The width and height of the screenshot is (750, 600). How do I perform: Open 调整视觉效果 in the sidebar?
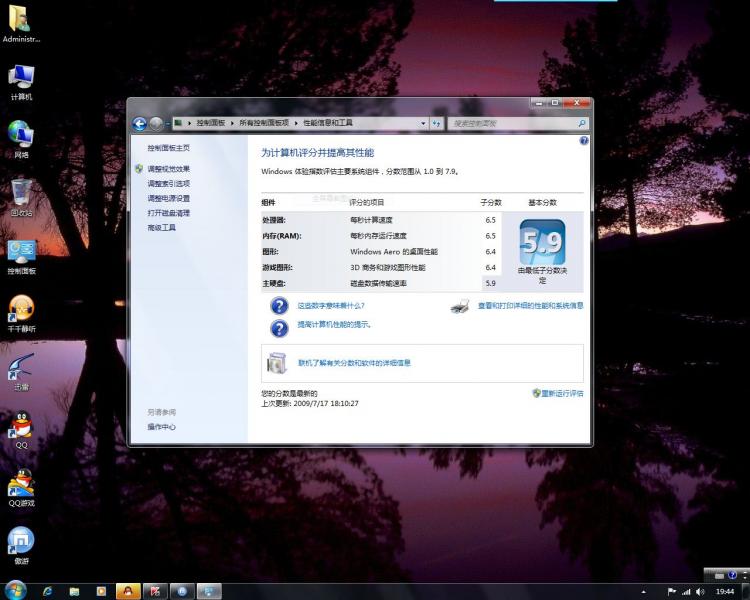point(168,169)
